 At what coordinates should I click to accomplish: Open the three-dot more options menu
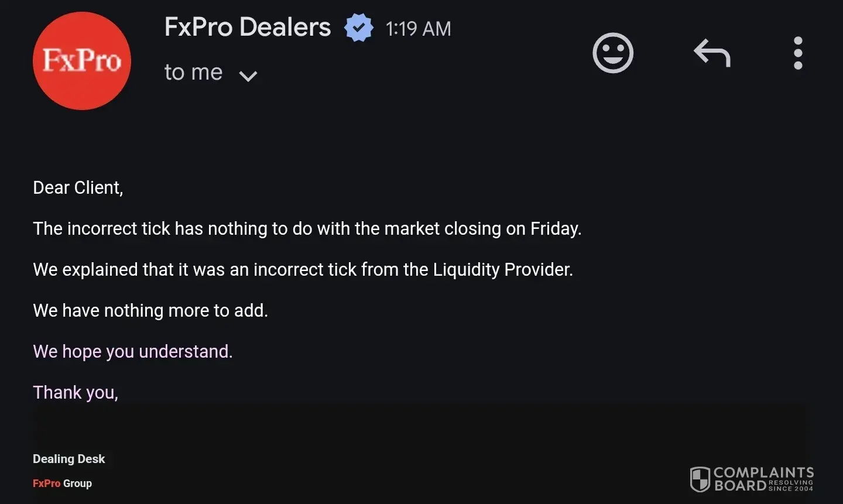(798, 53)
